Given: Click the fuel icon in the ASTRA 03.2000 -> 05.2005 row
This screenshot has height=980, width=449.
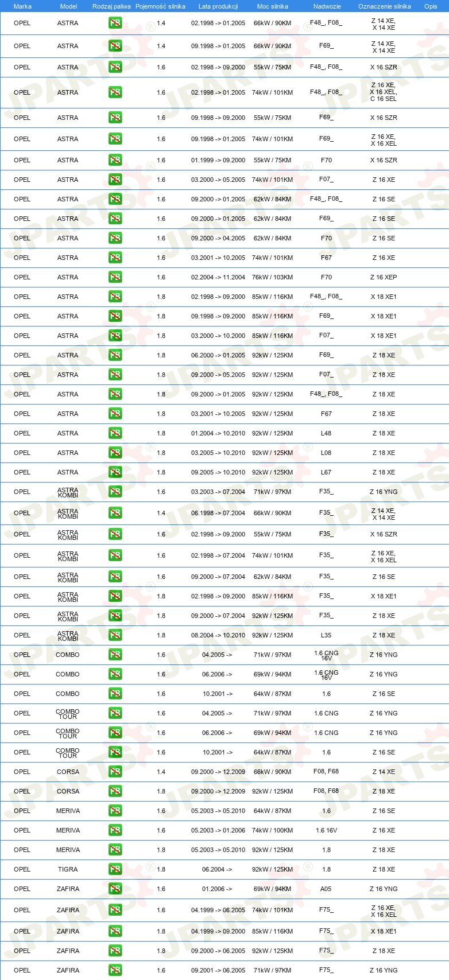Looking at the screenshot, I should [115, 180].
